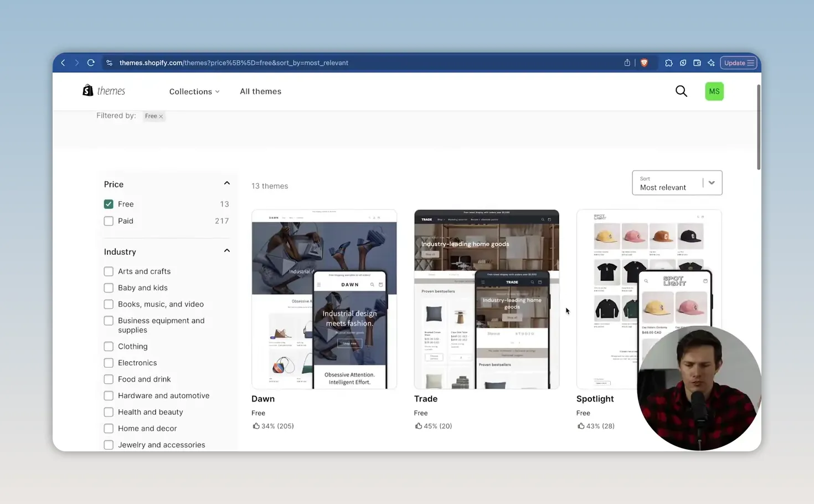Click the Filtered by label

(x=116, y=116)
